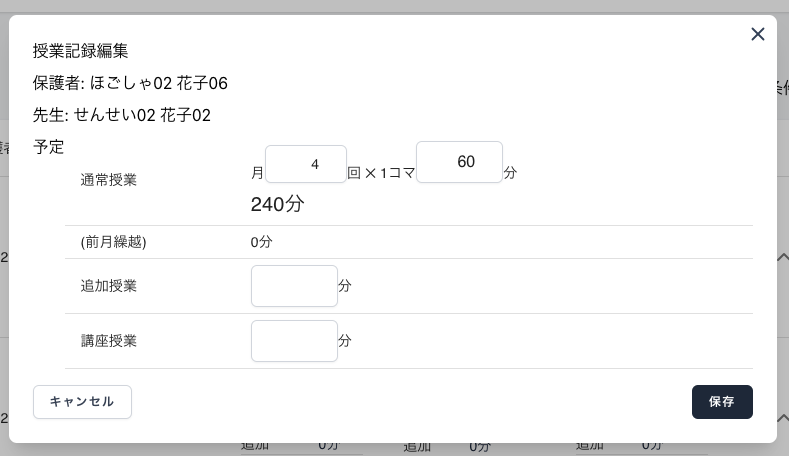Click the (前月繰越) row label
Viewport: 789px width, 456px height.
113,242
